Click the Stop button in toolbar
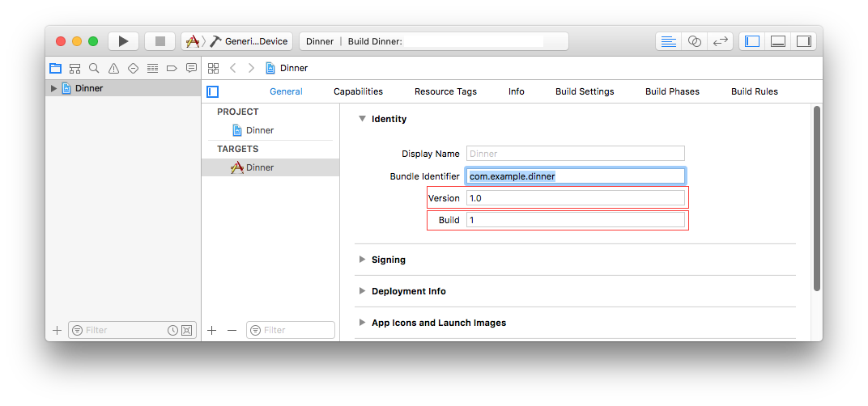 coord(160,41)
